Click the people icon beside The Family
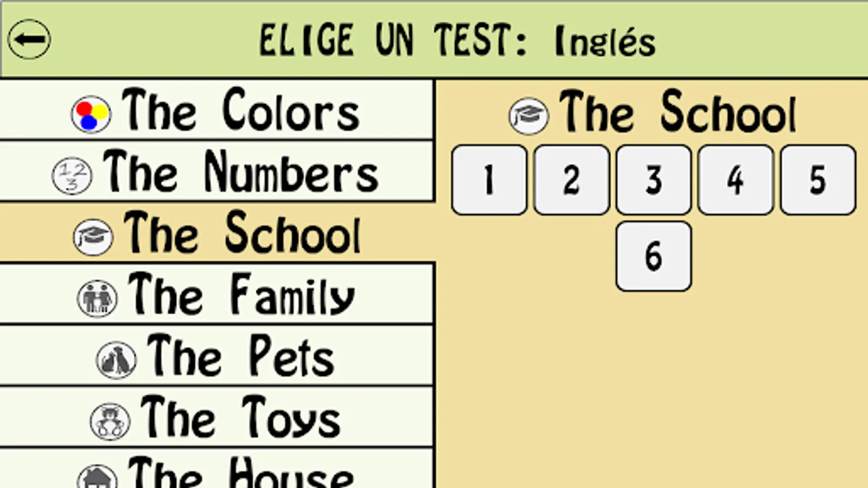Viewport: 868px width, 488px height. coord(97,298)
